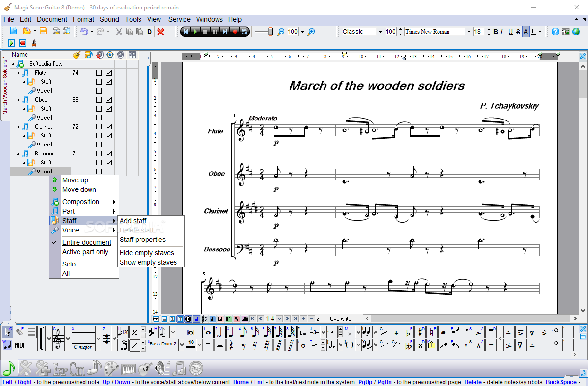Insert a quarter rest symbol
Viewport: 588px width, 386px height.
[231, 345]
